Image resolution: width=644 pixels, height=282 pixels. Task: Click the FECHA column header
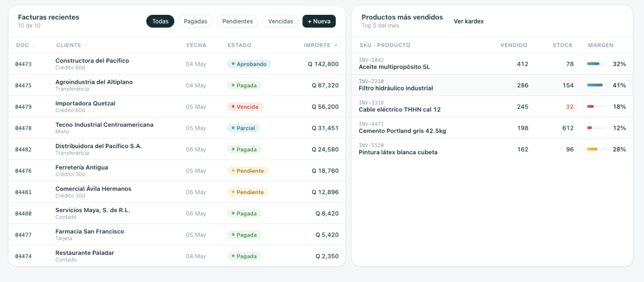[196, 45]
